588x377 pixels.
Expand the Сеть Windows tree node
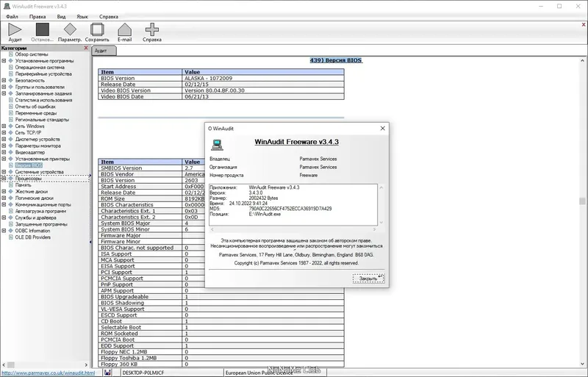coord(4,126)
